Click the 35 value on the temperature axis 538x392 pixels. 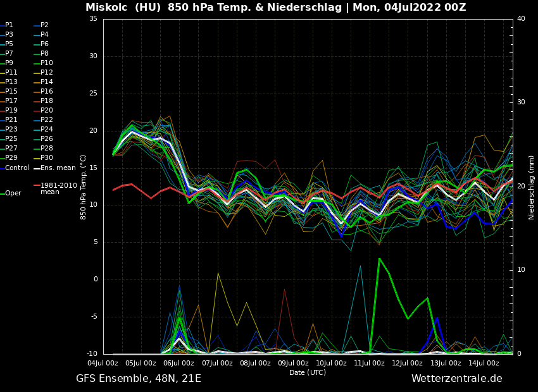93,19
